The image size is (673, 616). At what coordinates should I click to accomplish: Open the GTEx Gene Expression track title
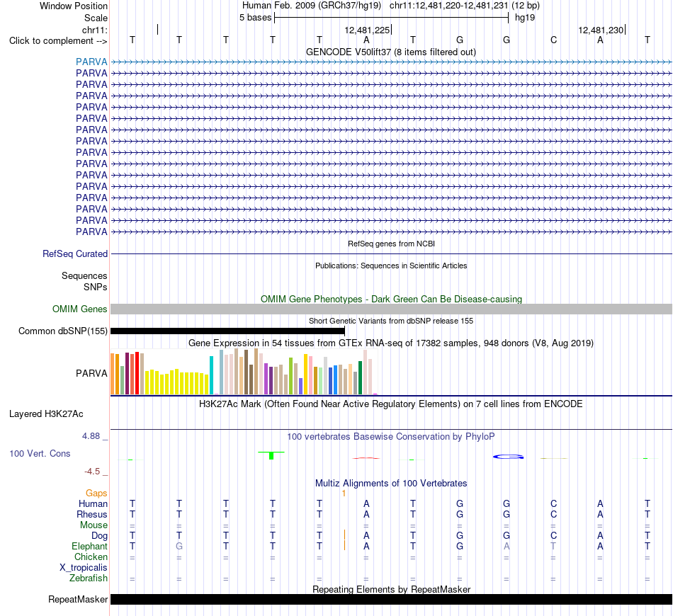point(390,343)
